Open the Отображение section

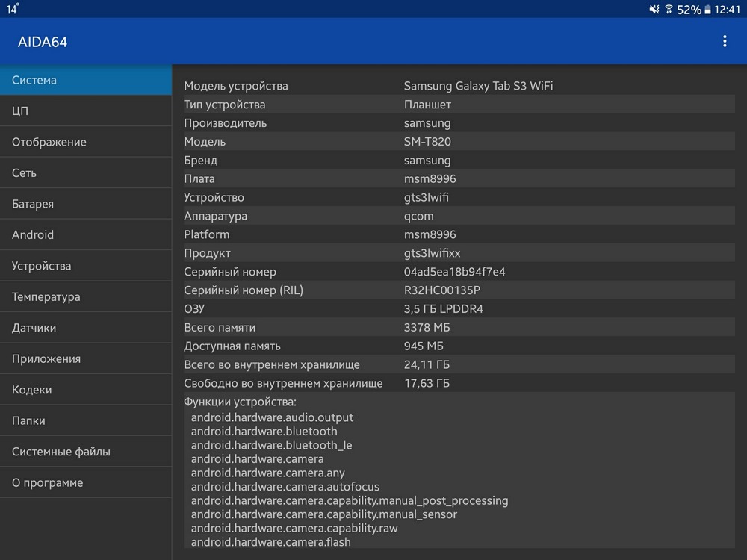86,142
